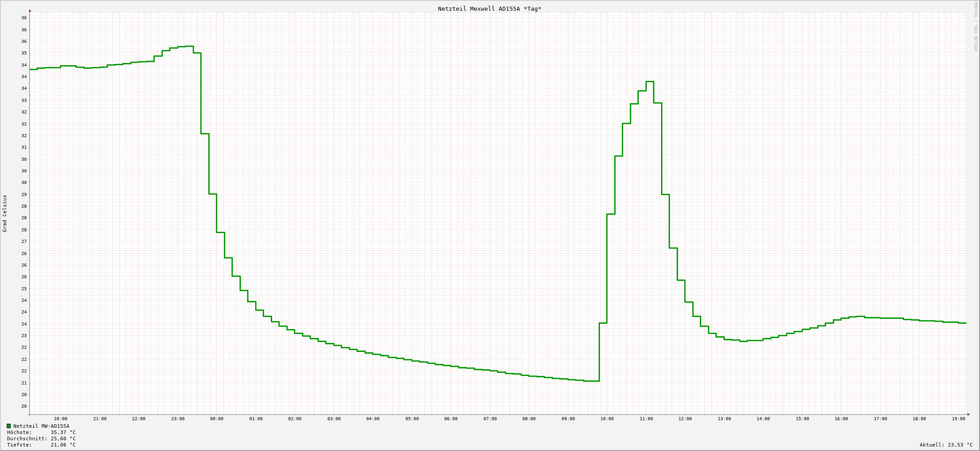Click the 06:00 time axis label
The image size is (980, 451).
tap(451, 419)
